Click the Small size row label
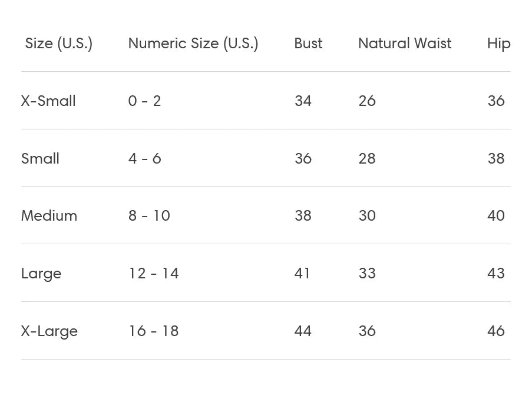The height and width of the screenshot is (399, 532). (40, 158)
